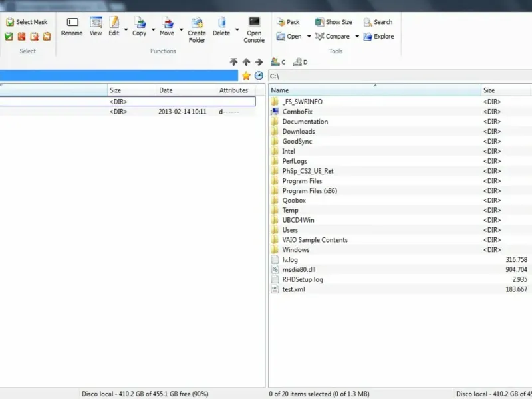Select the GoodSync folder
Screen dimensions: 532x399
[x=297, y=141]
